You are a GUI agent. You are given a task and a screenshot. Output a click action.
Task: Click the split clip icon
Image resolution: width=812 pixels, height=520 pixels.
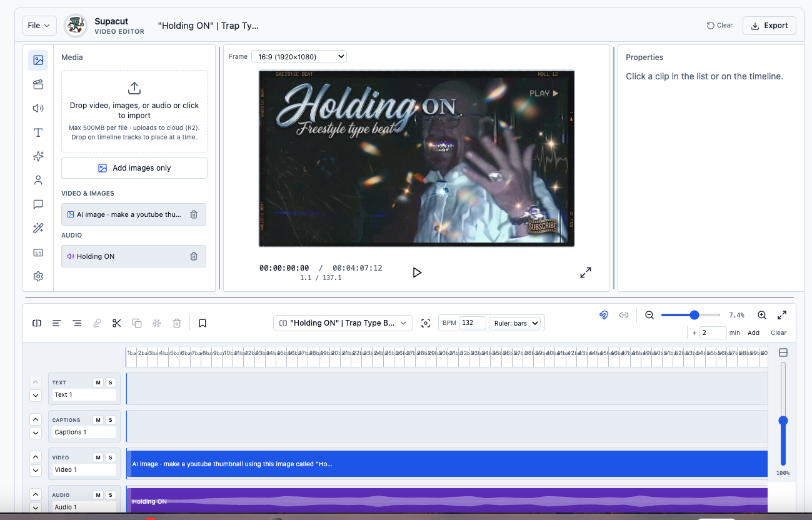click(x=36, y=322)
